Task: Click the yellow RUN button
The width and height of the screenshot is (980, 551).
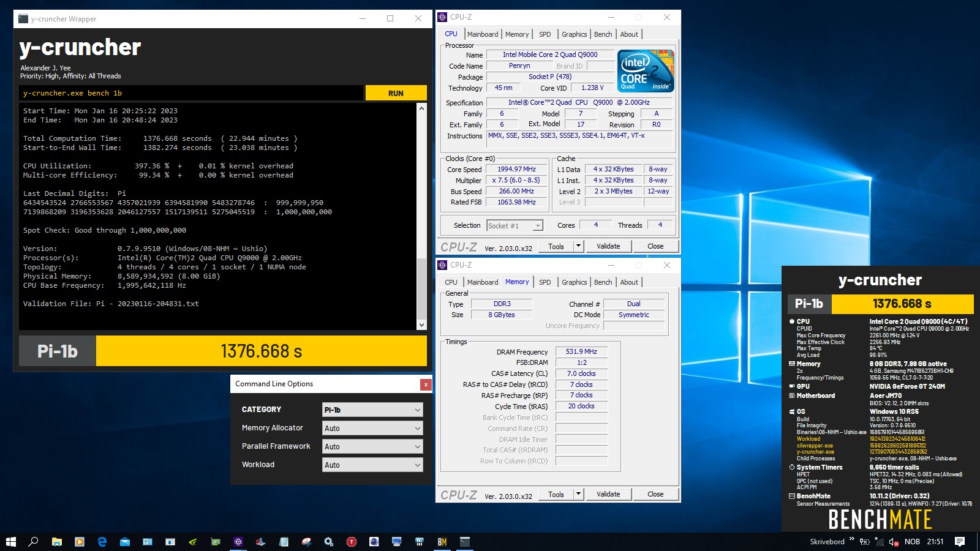Action: coord(396,93)
